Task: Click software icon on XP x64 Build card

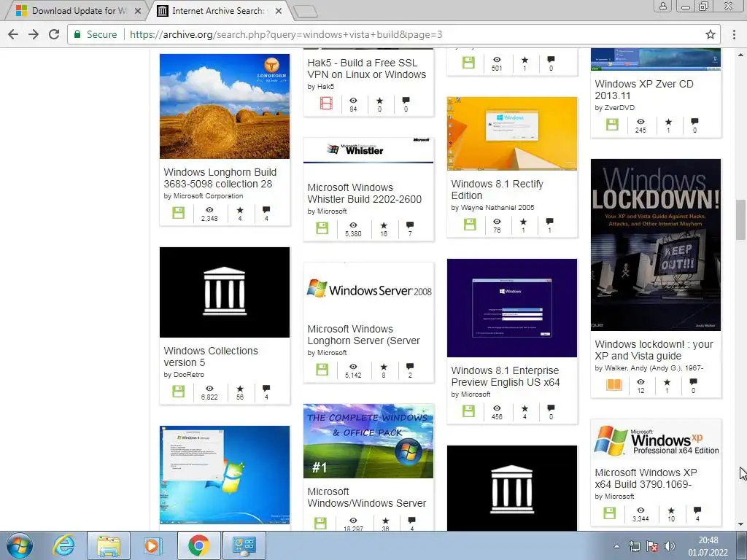Action: pos(609,513)
